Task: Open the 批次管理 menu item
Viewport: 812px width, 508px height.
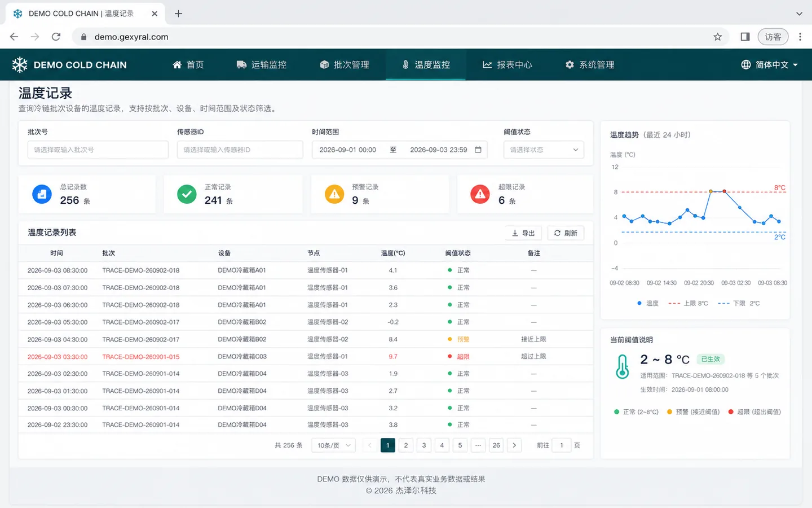Action: (x=345, y=65)
